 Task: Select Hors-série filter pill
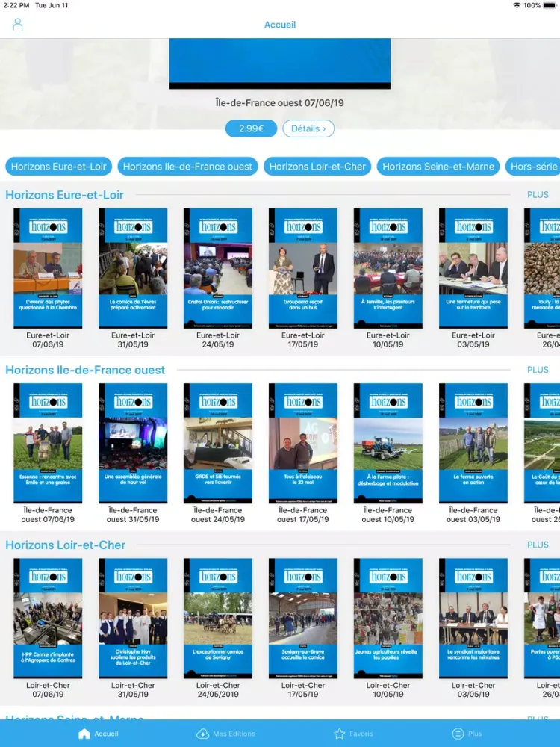pos(533,167)
